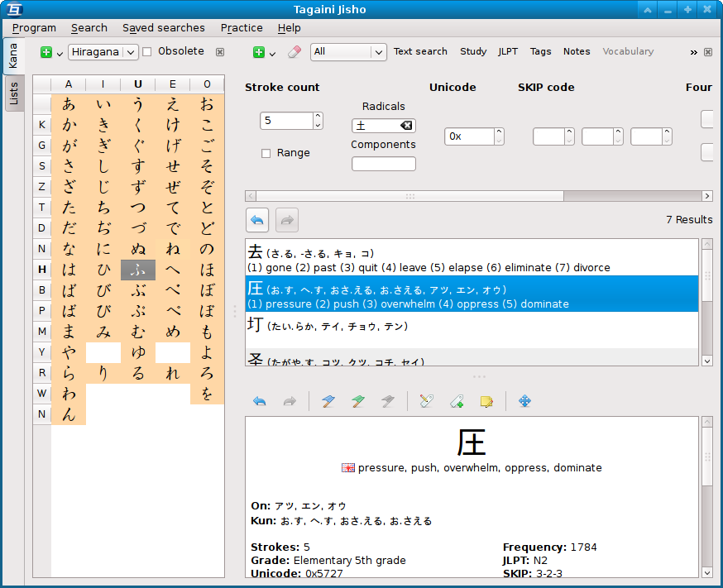723x588 pixels.
Task: Click the ん kana cell
Action: [x=69, y=414]
